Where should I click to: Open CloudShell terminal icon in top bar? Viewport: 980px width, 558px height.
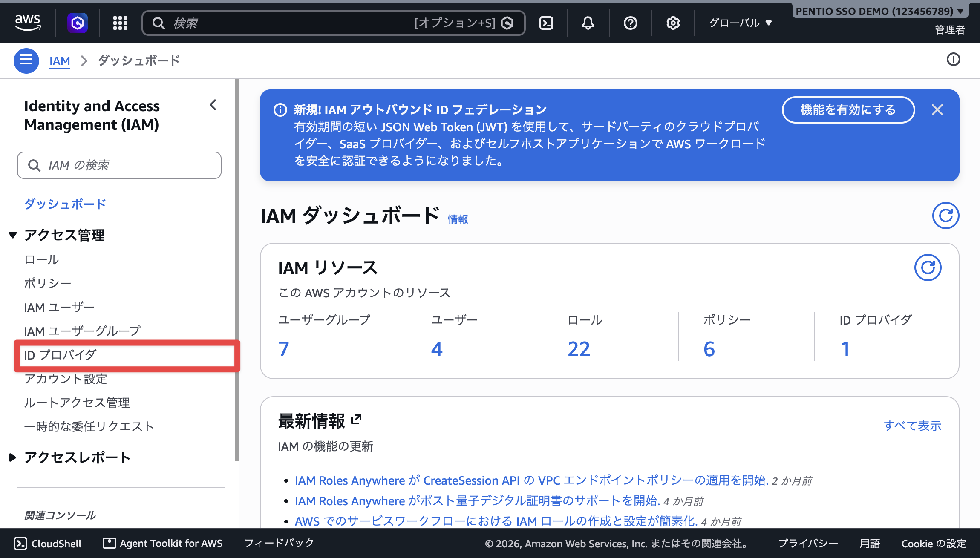546,23
